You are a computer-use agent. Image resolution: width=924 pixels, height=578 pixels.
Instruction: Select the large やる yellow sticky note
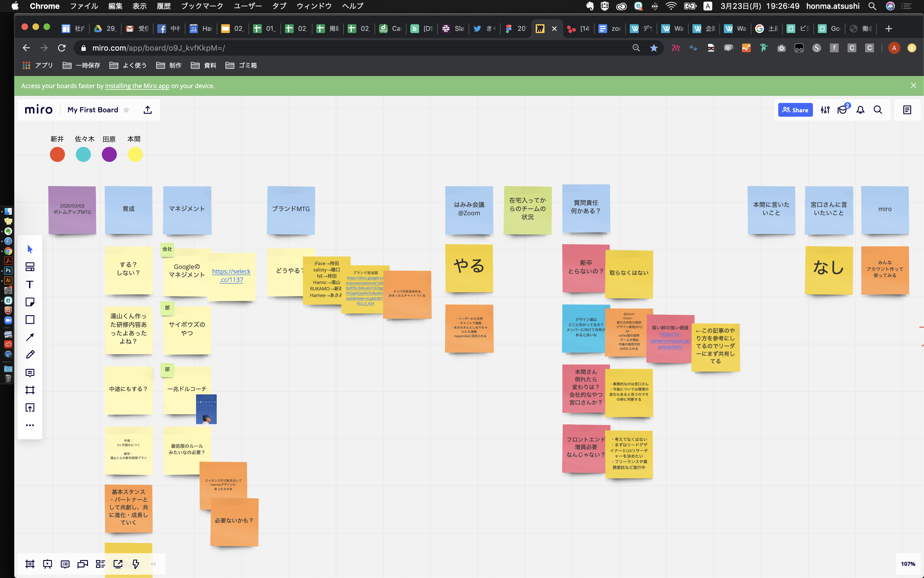(469, 268)
